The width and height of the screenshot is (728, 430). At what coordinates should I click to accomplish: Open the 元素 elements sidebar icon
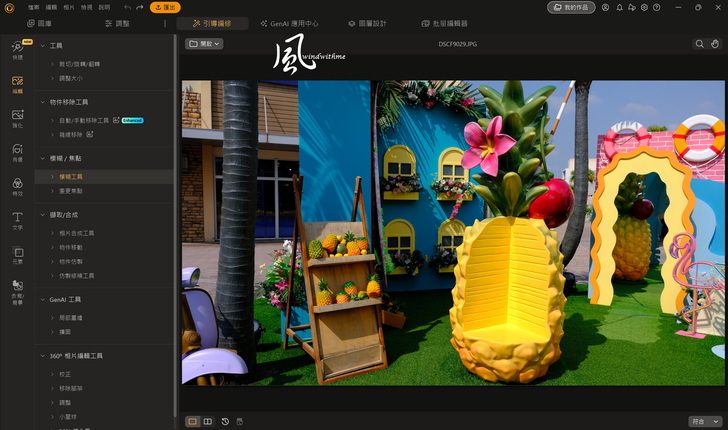pyautogui.click(x=18, y=254)
